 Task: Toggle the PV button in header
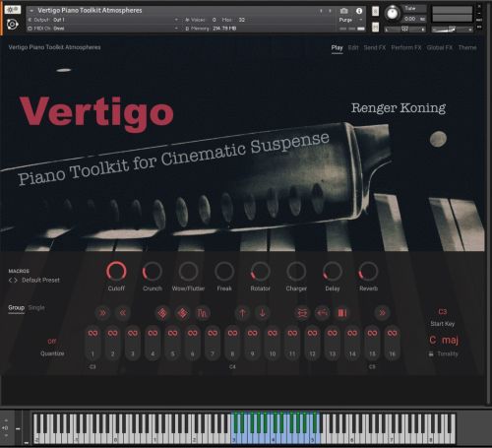pos(479,27)
